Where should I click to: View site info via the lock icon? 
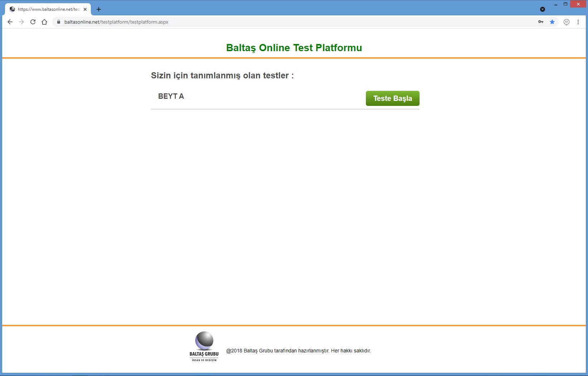(59, 22)
